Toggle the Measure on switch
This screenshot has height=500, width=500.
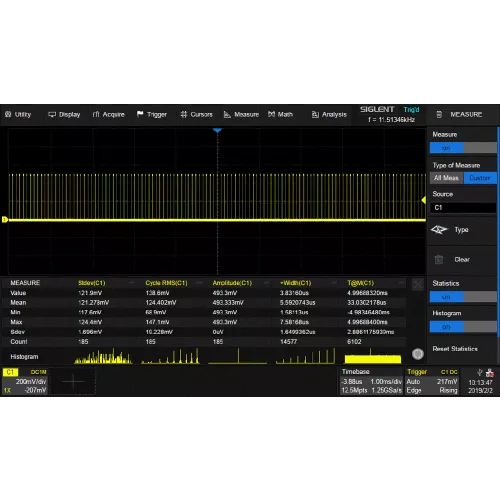tap(463, 148)
